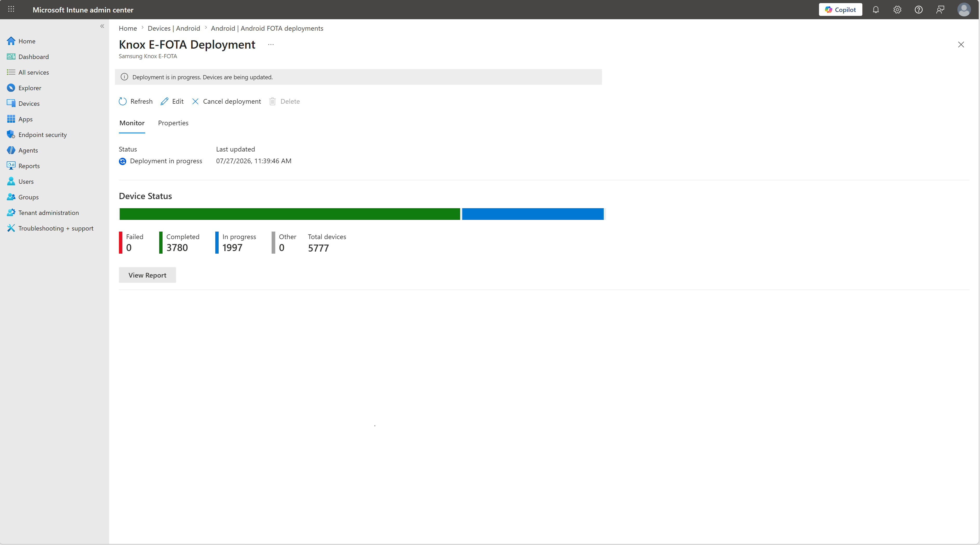Click the Troubleshooting + support icon
Image resolution: width=980 pixels, height=545 pixels.
coord(11,228)
